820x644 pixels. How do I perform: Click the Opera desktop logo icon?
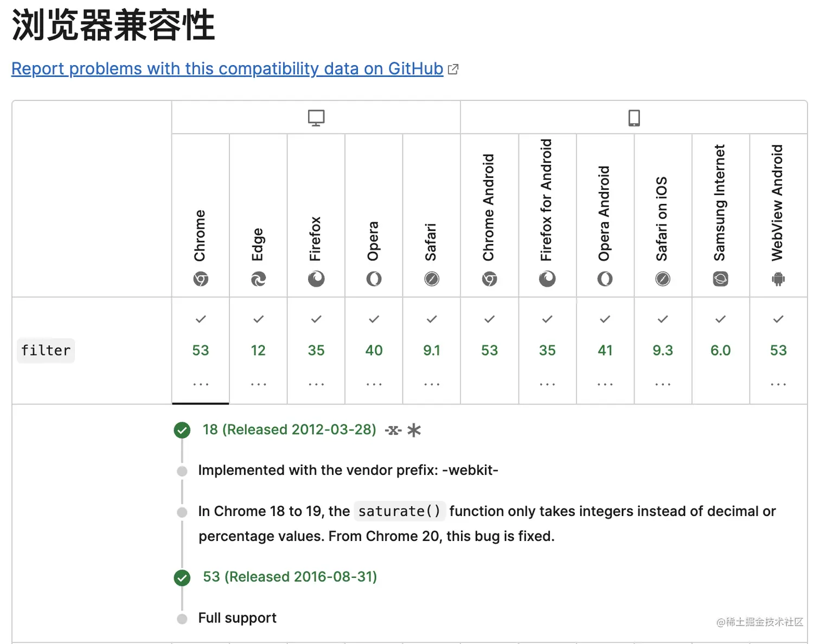374,279
